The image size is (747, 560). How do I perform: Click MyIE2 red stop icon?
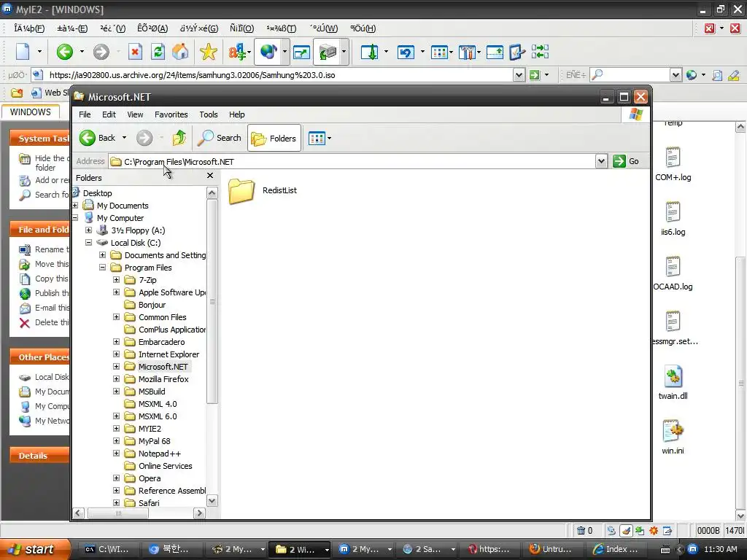click(135, 52)
